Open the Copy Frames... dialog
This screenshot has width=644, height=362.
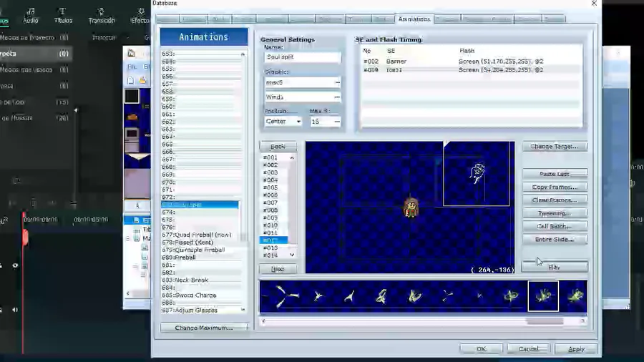click(x=555, y=187)
